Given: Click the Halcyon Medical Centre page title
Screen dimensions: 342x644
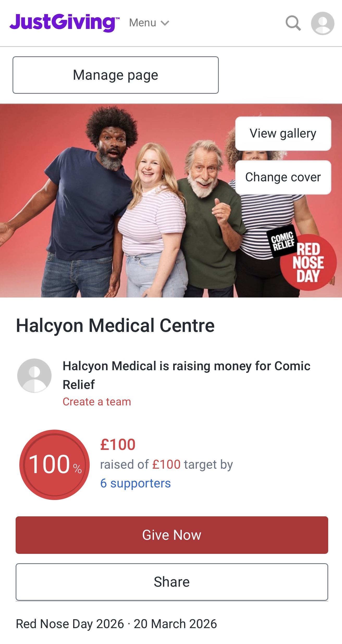Looking at the screenshot, I should (x=115, y=325).
